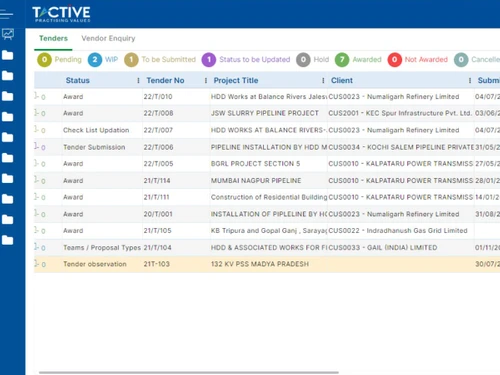Screen dimensions: 500x375
Task: Switch to the Vendor Enquiry tab
Action: point(108,38)
